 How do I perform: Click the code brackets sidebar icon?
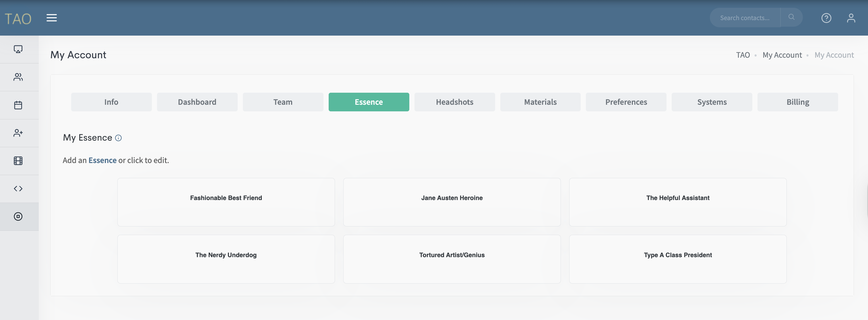18,189
